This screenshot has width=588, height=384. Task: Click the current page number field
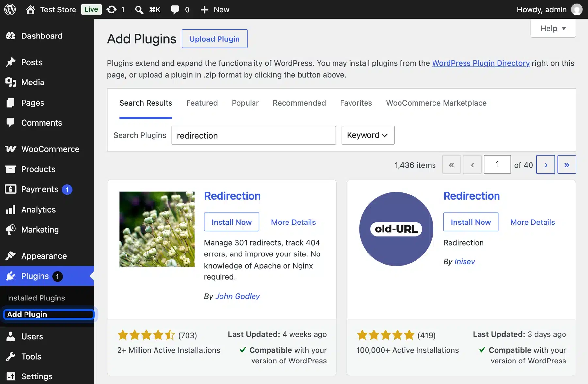(x=497, y=164)
